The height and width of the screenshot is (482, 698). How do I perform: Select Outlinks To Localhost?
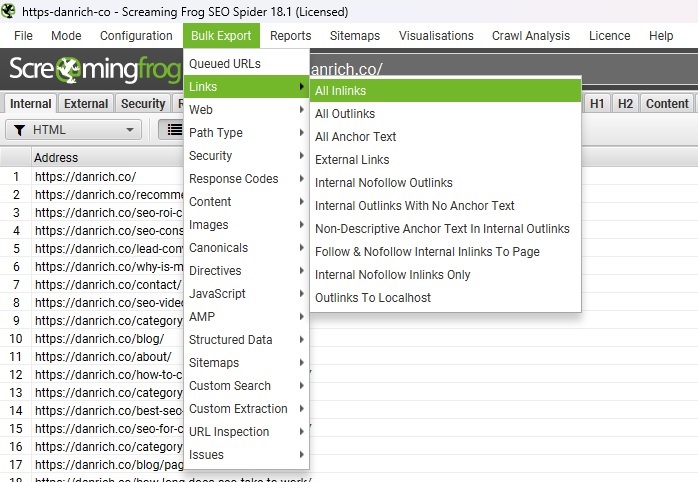(x=446, y=298)
